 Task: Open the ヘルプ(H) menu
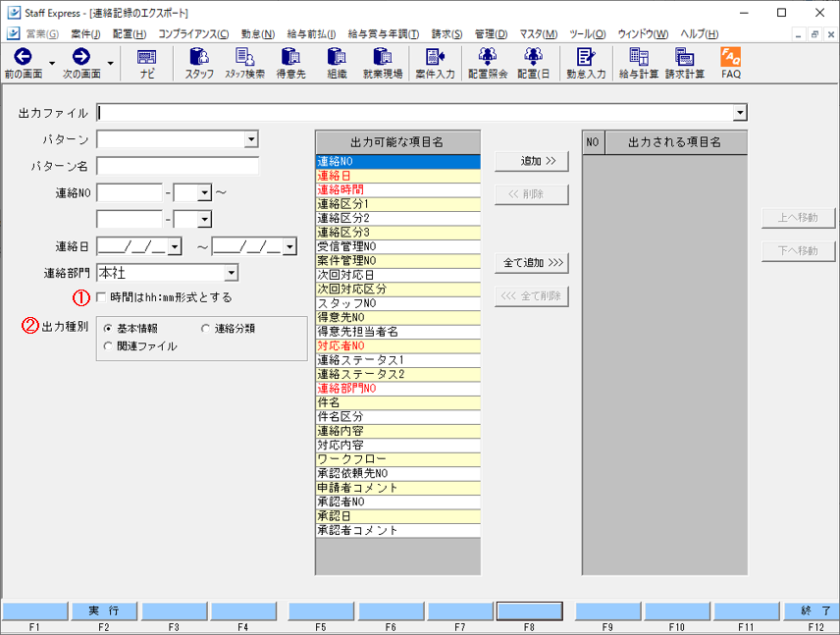pos(699,33)
